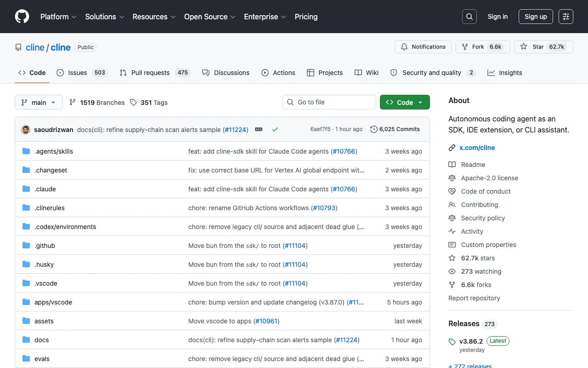Expand the green Code dropdown
The image size is (588, 368).
(405, 102)
